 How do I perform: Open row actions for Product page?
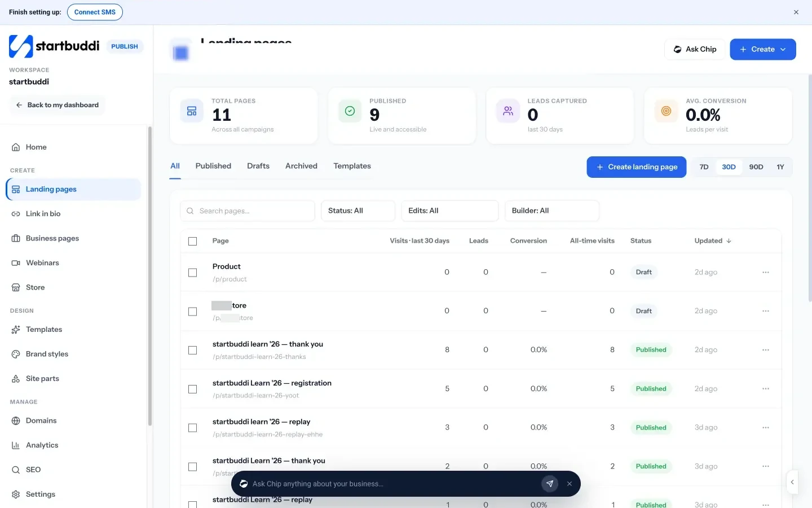click(766, 272)
